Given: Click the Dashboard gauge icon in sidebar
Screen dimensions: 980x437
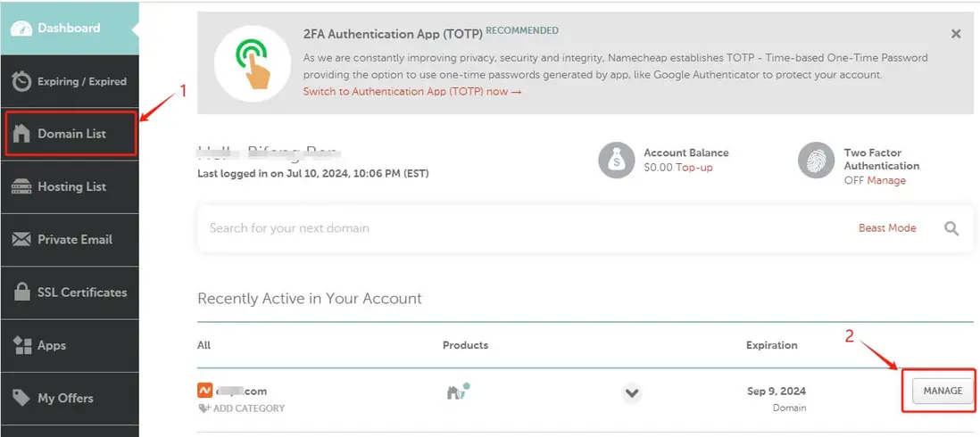Looking at the screenshot, I should point(21,29).
